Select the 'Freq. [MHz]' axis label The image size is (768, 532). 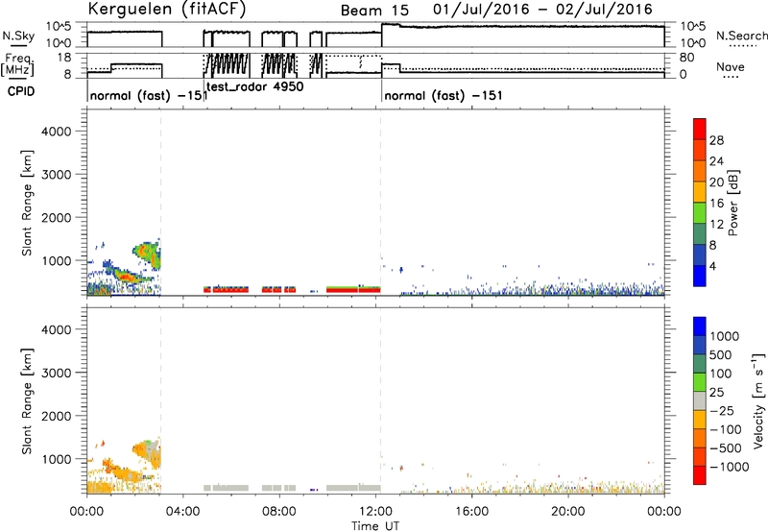(17, 64)
